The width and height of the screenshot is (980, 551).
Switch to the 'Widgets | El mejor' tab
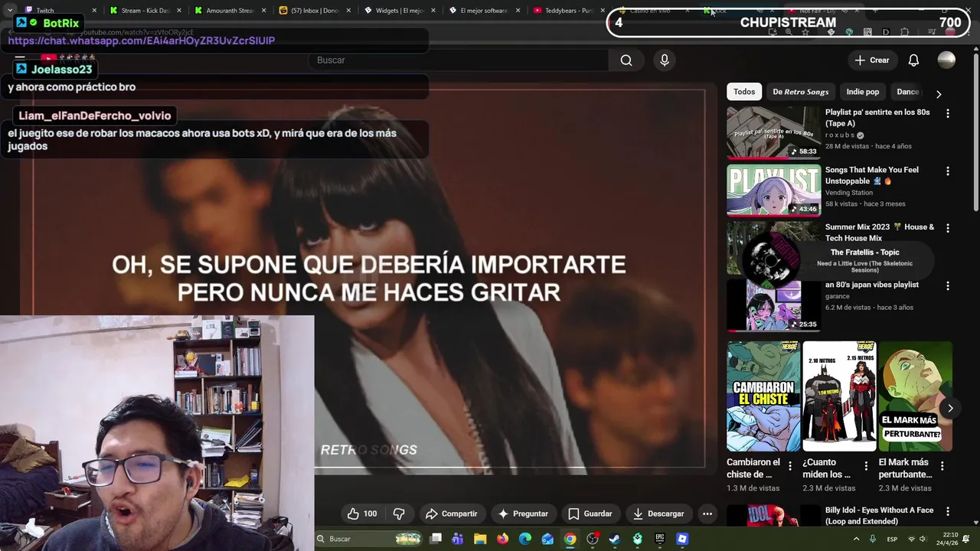tap(398, 11)
